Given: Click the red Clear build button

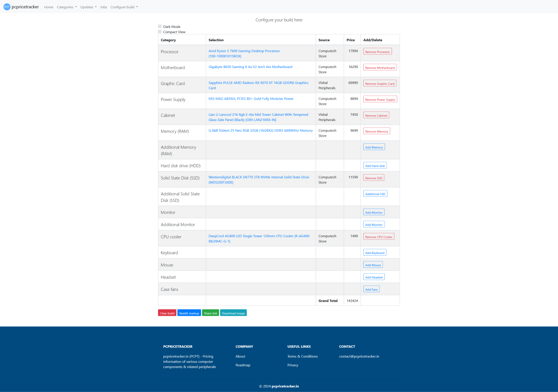Looking at the screenshot, I should point(167,313).
